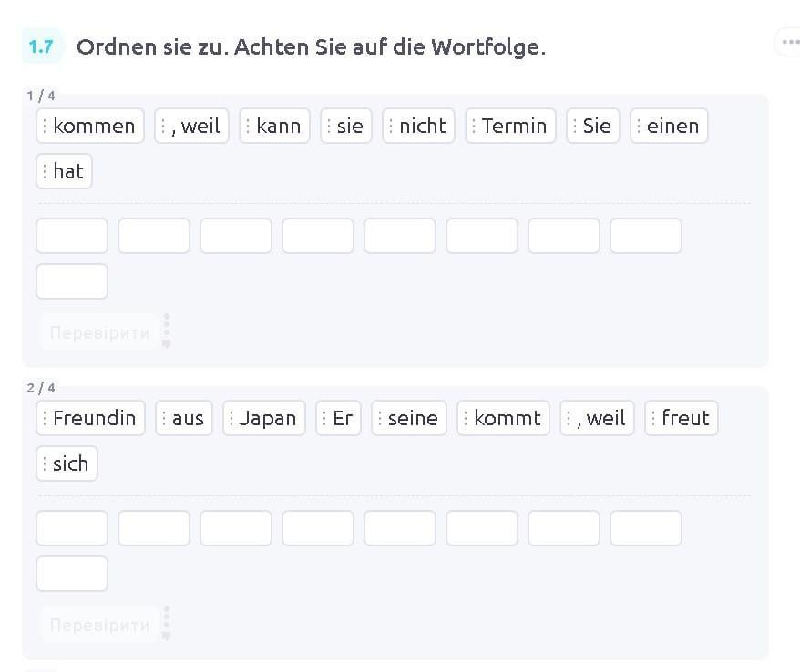Click the drag handle on "Termin" tile
Viewport: 800px width, 672px height.
click(x=474, y=126)
